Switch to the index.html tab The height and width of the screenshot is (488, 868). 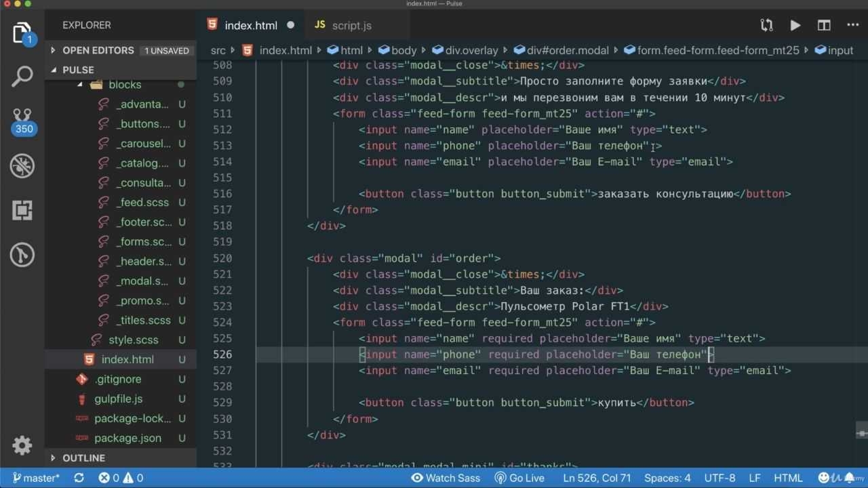(x=251, y=26)
